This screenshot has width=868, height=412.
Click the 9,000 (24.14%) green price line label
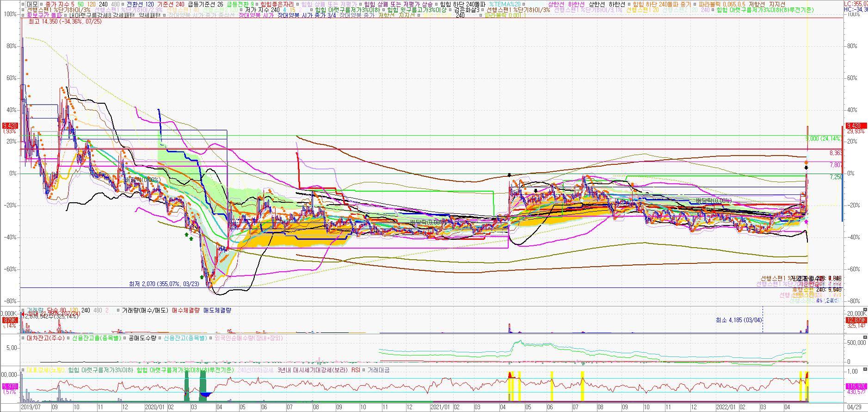tap(823, 138)
